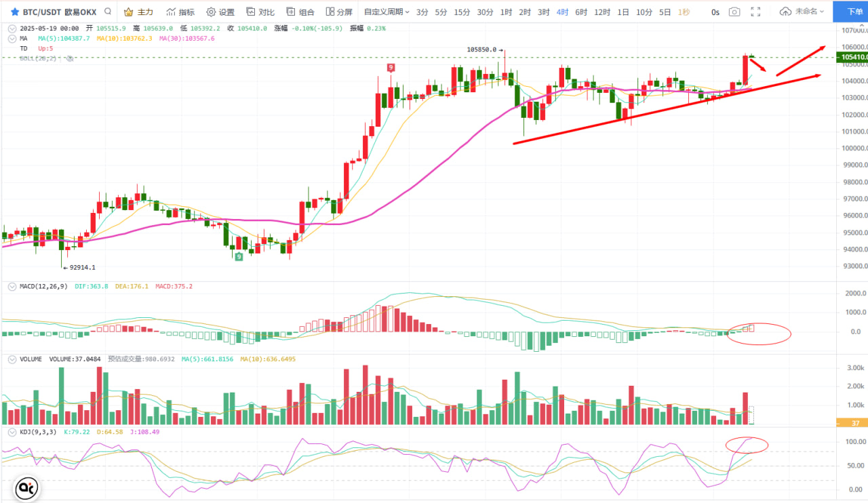This screenshot has width=868, height=503.
Task: Collapse the MACD indicator panel
Action: 13,287
